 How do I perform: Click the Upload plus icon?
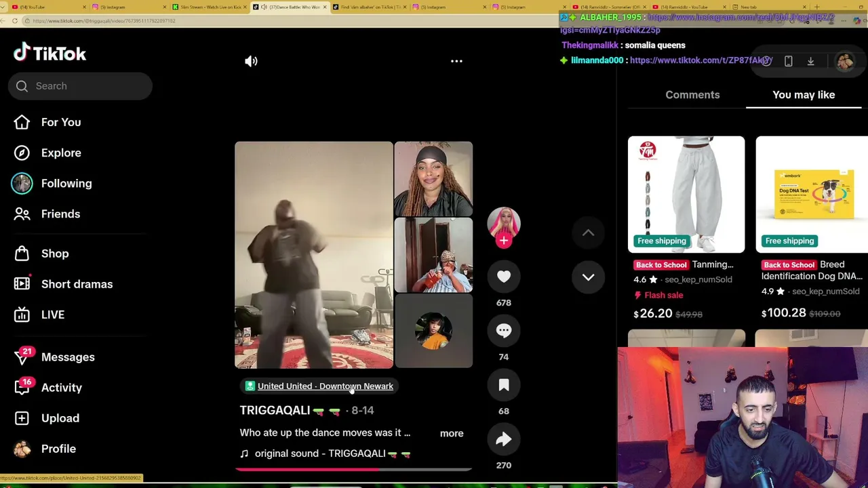(x=22, y=418)
